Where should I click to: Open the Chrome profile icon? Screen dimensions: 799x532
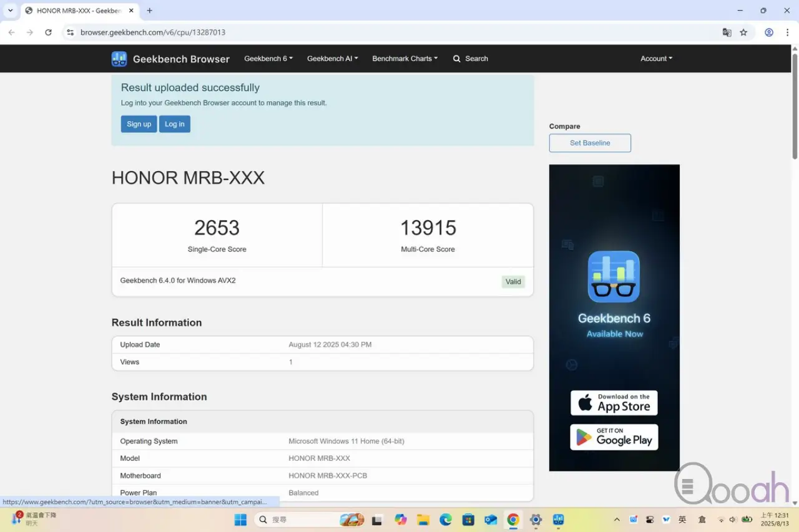click(x=769, y=32)
